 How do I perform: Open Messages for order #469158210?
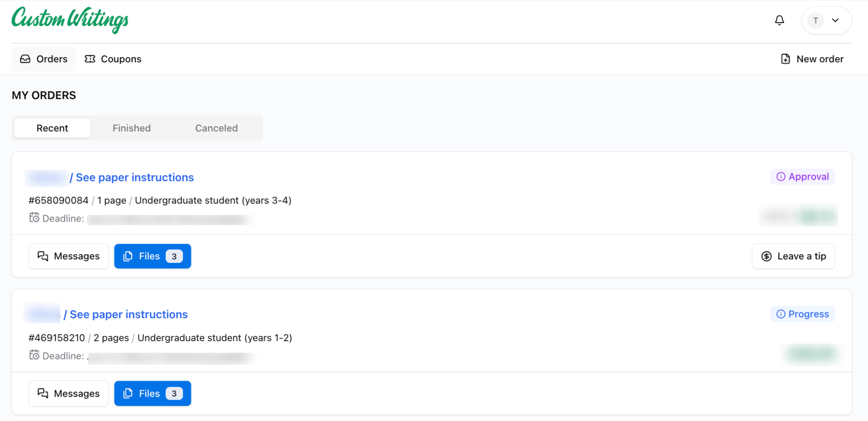point(69,393)
